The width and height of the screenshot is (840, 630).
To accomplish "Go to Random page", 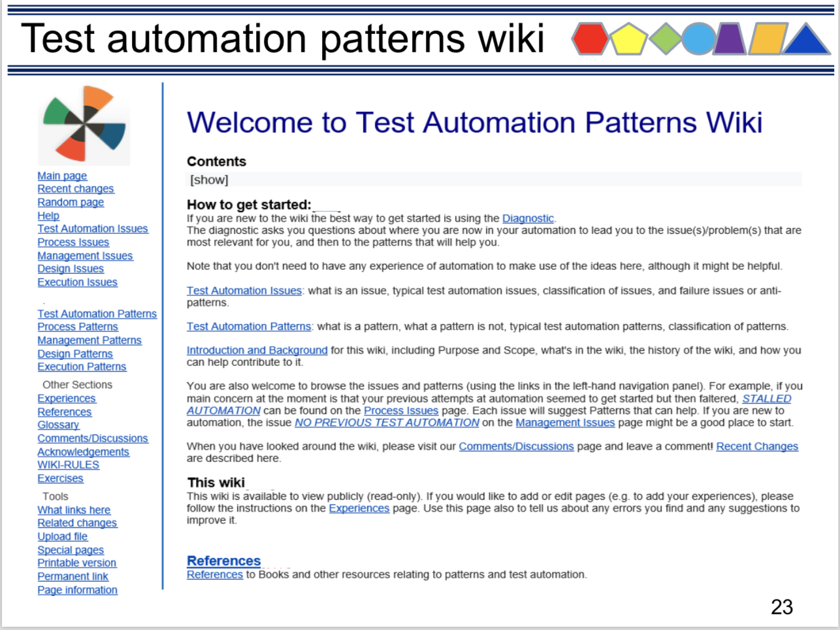I will point(71,203).
